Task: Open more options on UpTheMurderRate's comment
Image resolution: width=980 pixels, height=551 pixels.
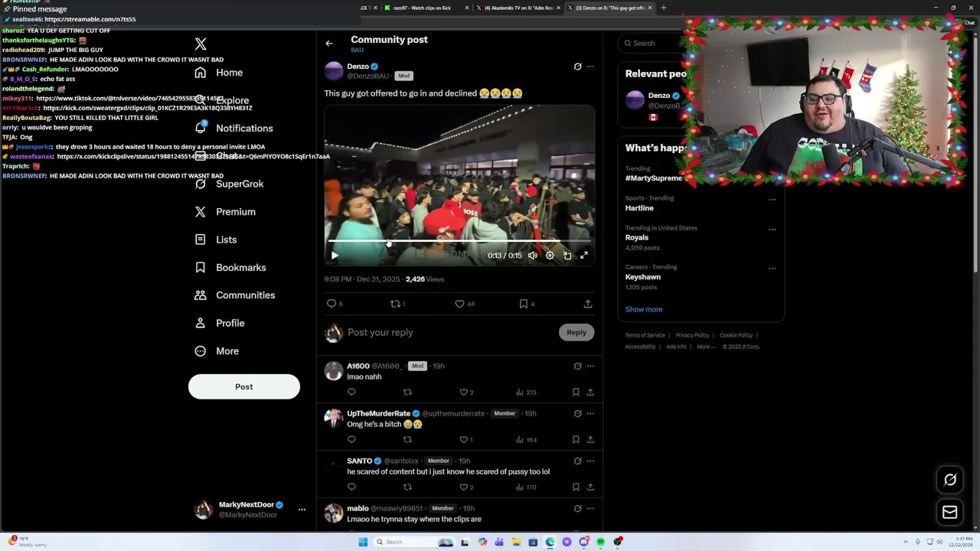Action: coord(590,414)
